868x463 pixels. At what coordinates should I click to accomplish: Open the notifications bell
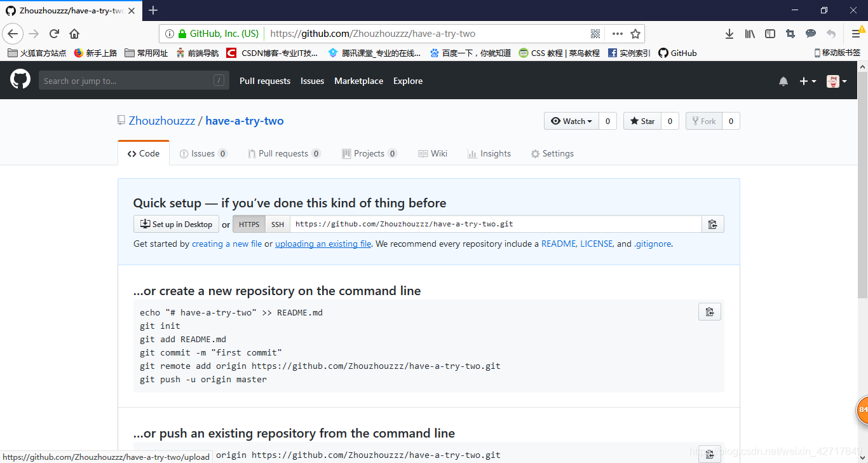pos(783,81)
